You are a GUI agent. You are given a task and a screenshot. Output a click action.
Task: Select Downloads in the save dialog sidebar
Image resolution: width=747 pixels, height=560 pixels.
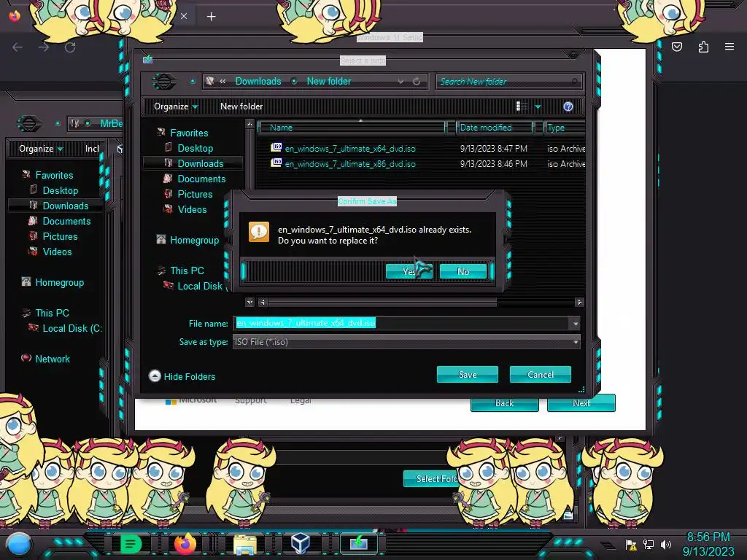200,163
